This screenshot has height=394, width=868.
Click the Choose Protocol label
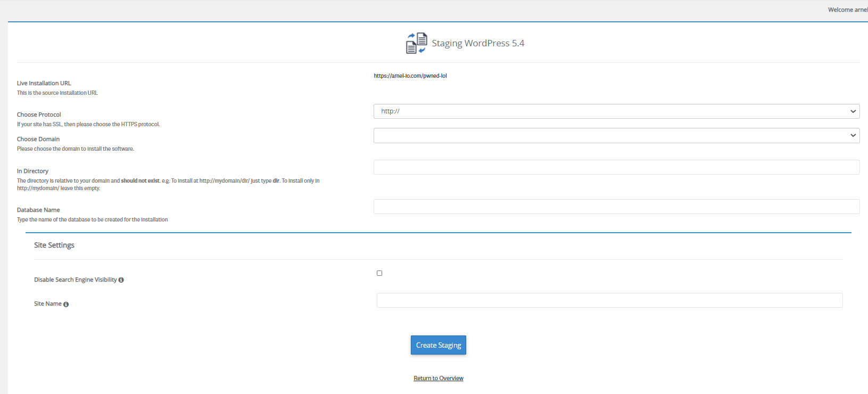[x=39, y=114]
